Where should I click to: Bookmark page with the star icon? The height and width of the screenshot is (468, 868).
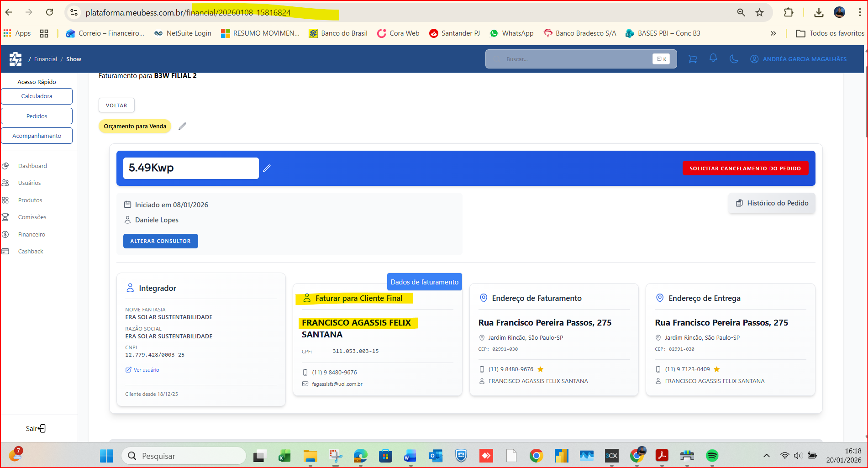(759, 13)
